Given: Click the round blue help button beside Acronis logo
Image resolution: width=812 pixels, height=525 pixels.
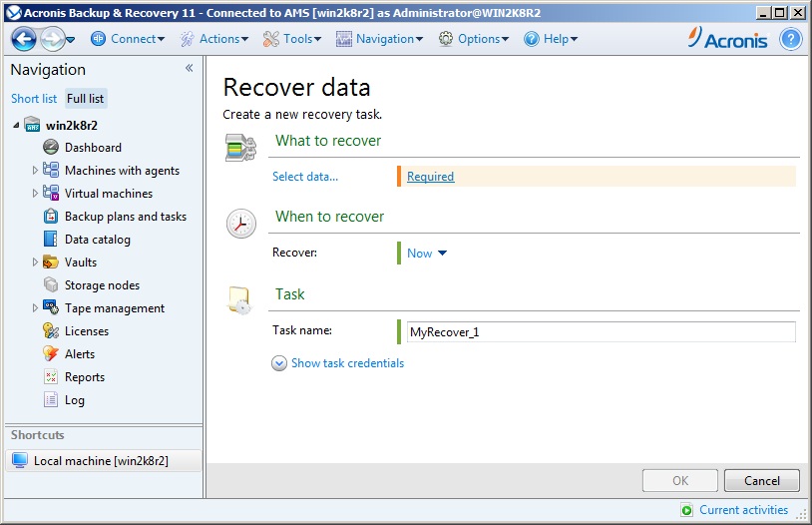Looking at the screenshot, I should click(x=791, y=39).
